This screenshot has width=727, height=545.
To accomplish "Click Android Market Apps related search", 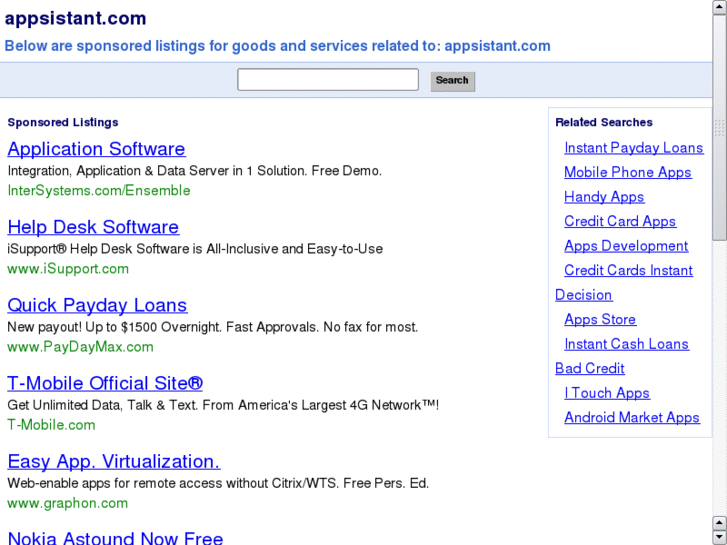I will coord(632,417).
